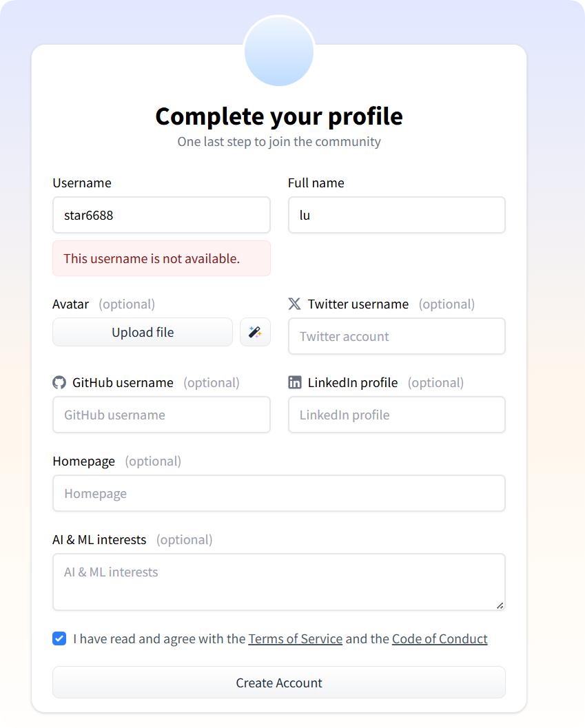Viewport: 585px width, 728px height.
Task: Open the Code of Conduct link
Action: point(440,638)
